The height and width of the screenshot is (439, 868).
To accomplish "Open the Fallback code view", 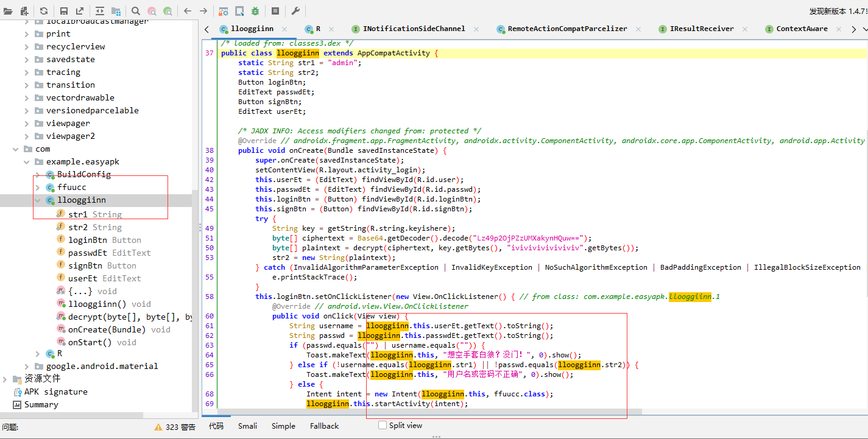I will (324, 426).
